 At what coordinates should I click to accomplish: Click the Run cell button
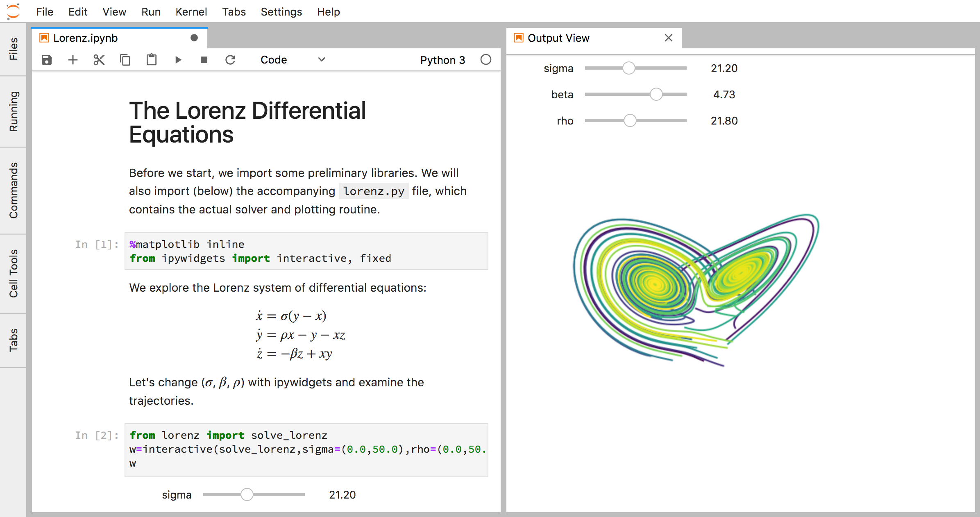click(x=178, y=60)
